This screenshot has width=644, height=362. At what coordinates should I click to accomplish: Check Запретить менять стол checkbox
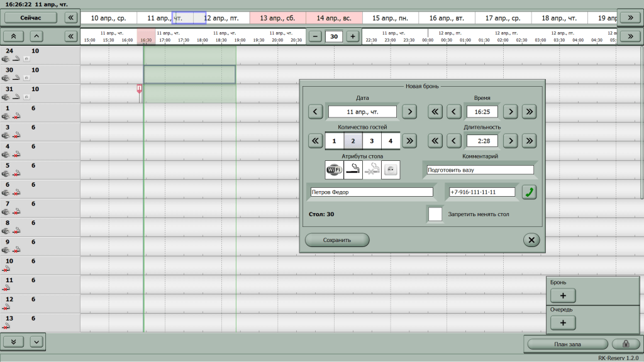coord(435,214)
